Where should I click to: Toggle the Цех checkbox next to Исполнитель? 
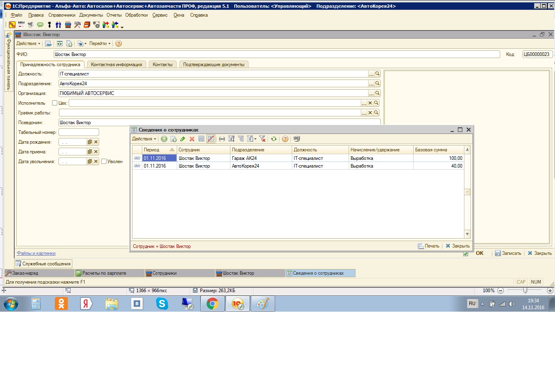tap(54, 103)
